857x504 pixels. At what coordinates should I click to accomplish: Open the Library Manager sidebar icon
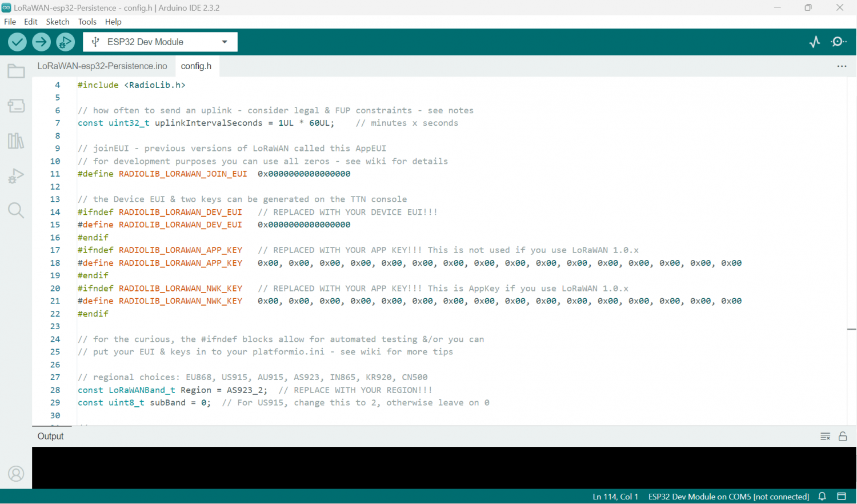tap(16, 141)
